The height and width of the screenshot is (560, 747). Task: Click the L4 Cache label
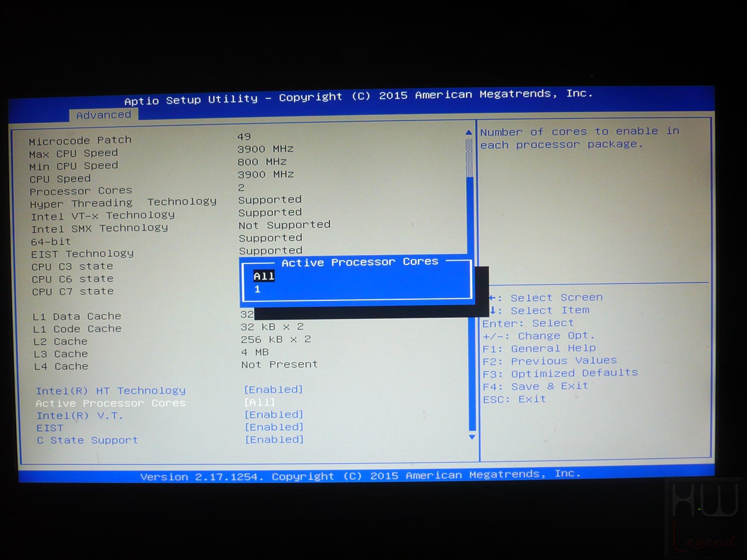[x=61, y=367]
